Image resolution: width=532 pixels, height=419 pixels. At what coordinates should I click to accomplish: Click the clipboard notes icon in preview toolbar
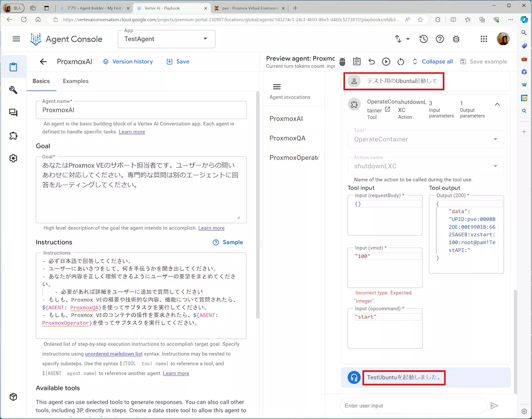357,62
